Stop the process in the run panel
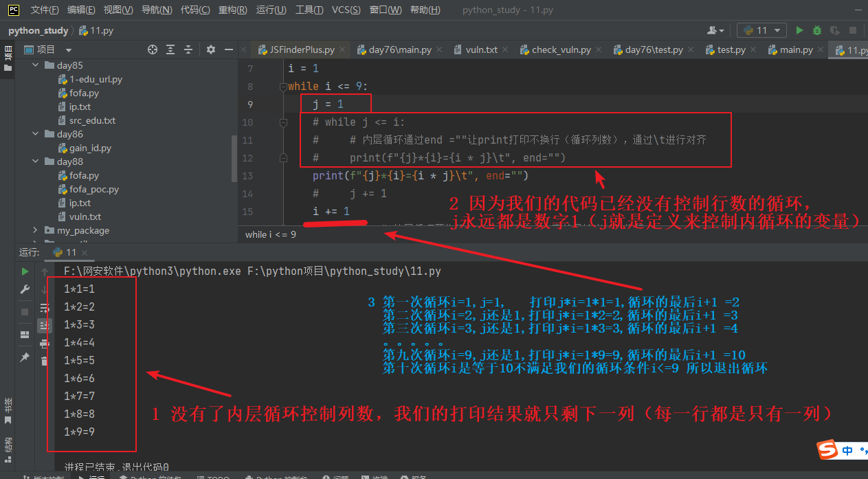The width and height of the screenshot is (868, 479). (25, 311)
